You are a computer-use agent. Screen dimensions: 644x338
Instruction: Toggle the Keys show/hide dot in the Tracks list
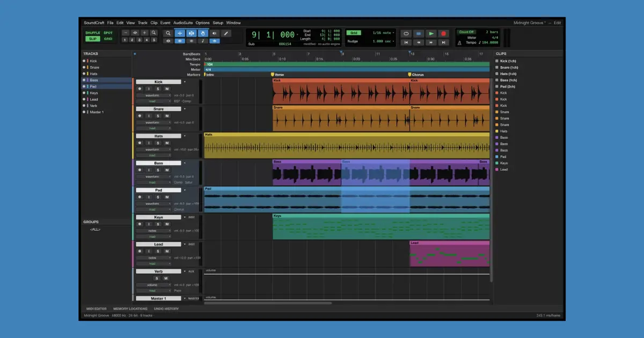point(84,93)
